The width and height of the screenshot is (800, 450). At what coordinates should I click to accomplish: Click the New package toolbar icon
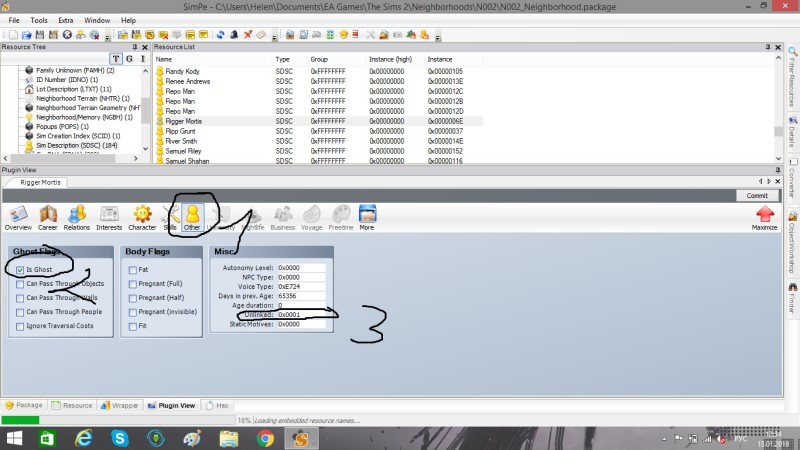(13, 35)
